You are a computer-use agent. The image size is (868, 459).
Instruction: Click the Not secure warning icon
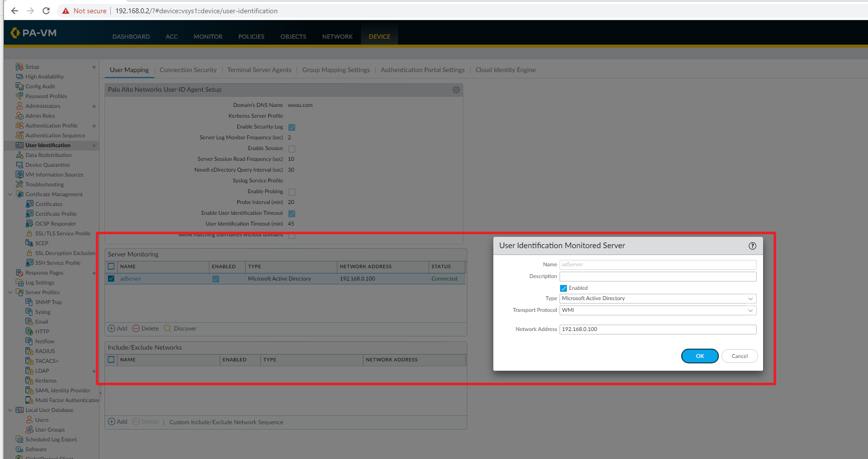pos(66,11)
